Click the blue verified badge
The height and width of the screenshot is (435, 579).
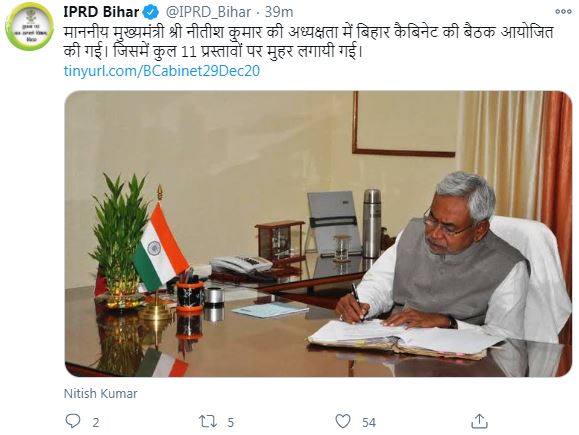[x=151, y=13]
